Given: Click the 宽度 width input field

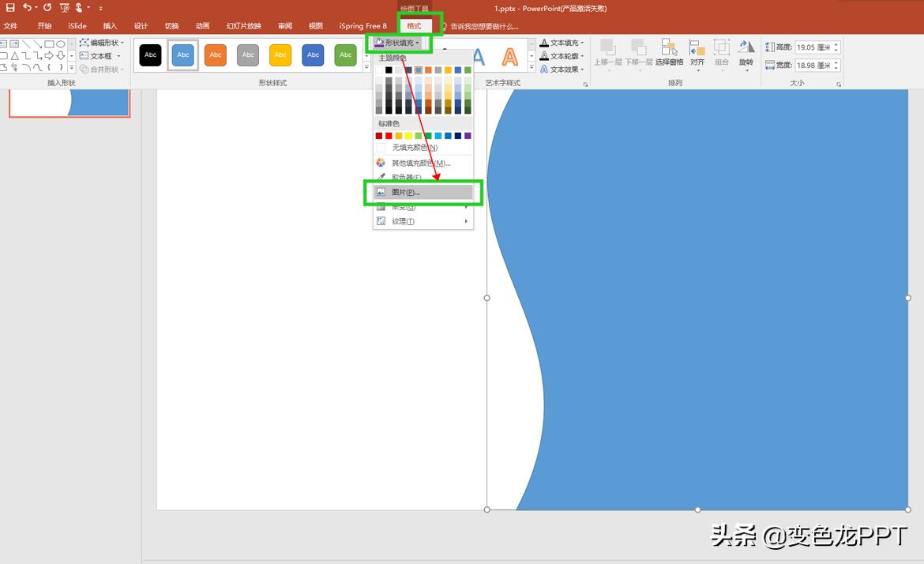Looking at the screenshot, I should pos(813,66).
